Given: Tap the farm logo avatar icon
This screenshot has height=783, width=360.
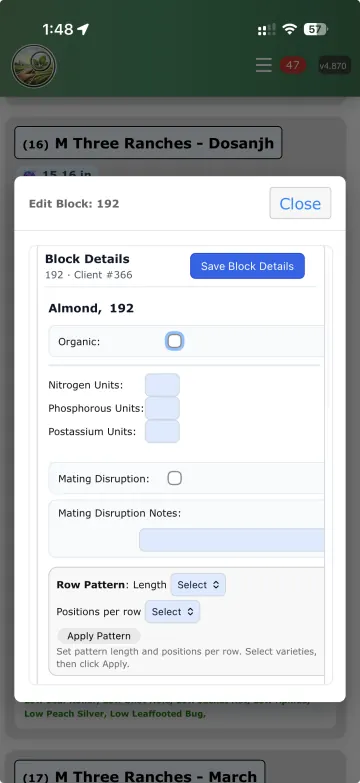Looking at the screenshot, I should click(33, 66).
